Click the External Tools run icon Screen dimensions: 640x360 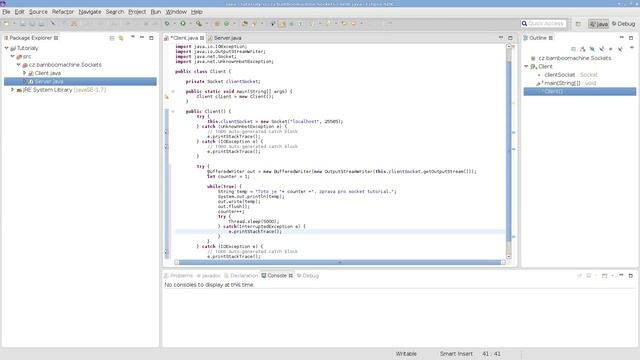[x=199, y=24]
